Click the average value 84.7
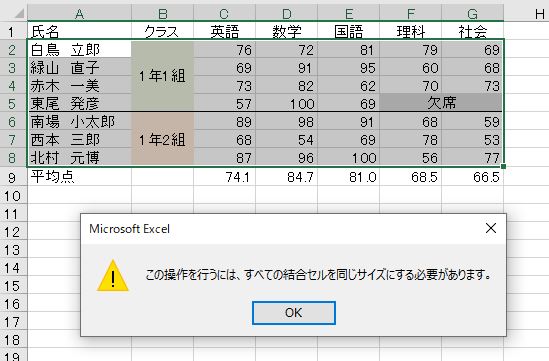Viewport: 549px width, 361px height. click(286, 177)
